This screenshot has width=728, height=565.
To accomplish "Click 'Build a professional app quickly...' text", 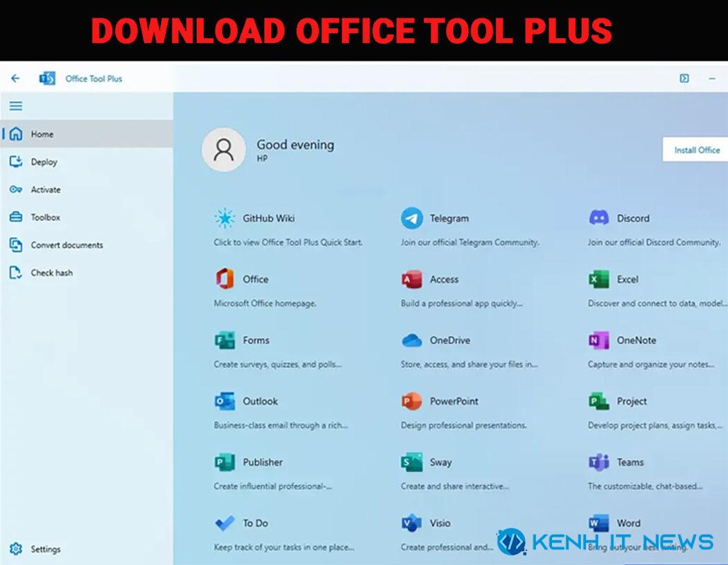I will click(462, 304).
